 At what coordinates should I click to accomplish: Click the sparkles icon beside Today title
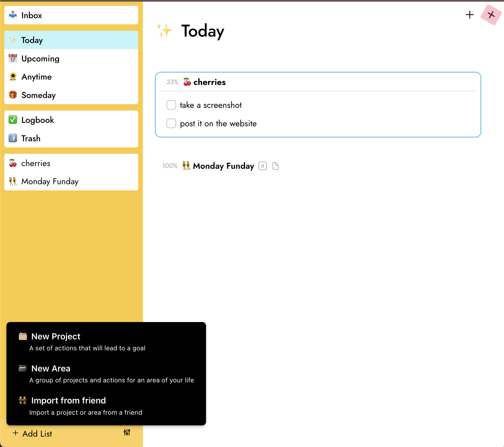(164, 31)
